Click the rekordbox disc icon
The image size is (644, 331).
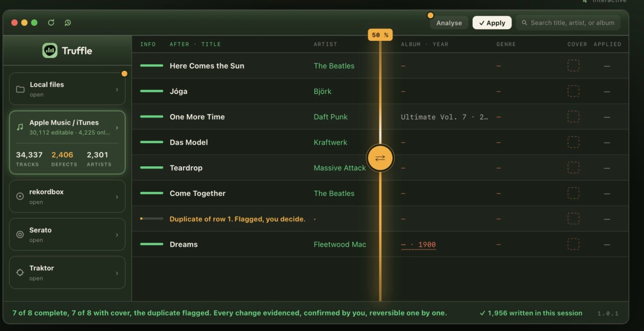click(x=20, y=196)
